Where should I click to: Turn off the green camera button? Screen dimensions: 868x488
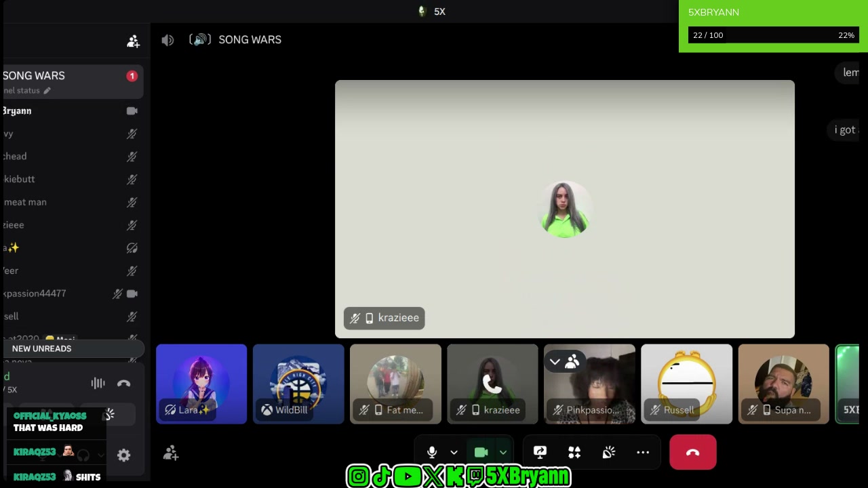pyautogui.click(x=481, y=452)
